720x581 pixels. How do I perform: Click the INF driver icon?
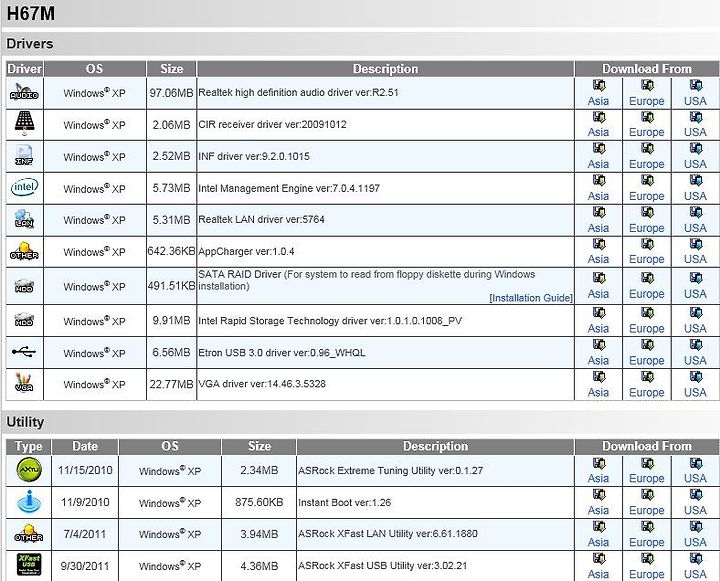(x=24, y=155)
